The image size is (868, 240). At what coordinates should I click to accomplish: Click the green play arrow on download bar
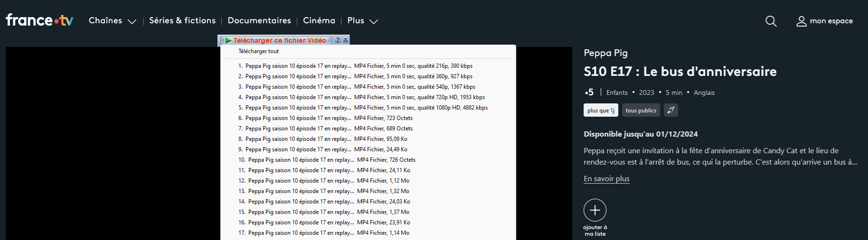tap(228, 40)
